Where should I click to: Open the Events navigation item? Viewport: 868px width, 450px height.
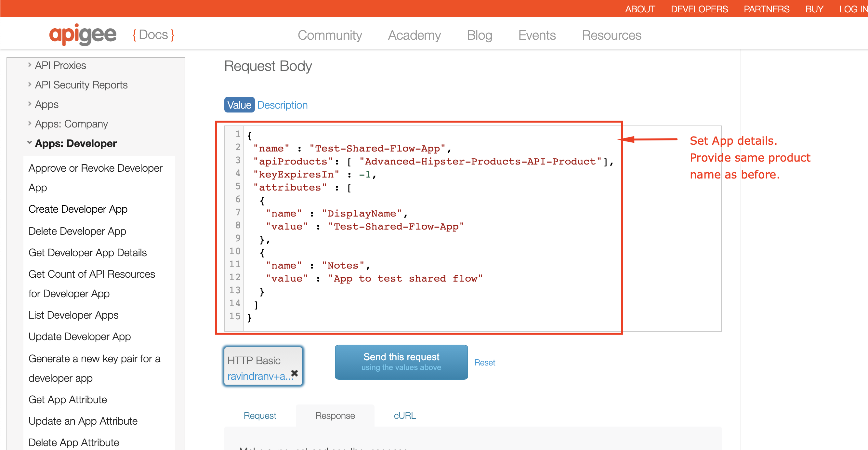pyautogui.click(x=537, y=35)
